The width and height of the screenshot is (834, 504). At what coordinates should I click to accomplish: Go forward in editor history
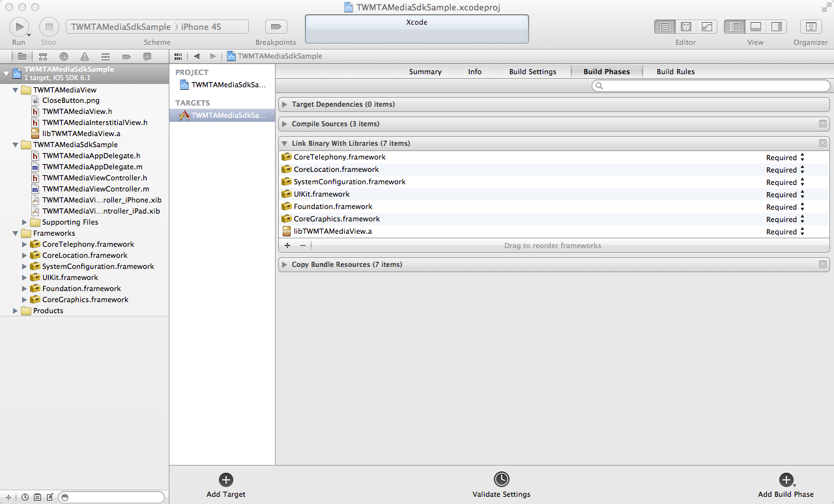tap(212, 56)
